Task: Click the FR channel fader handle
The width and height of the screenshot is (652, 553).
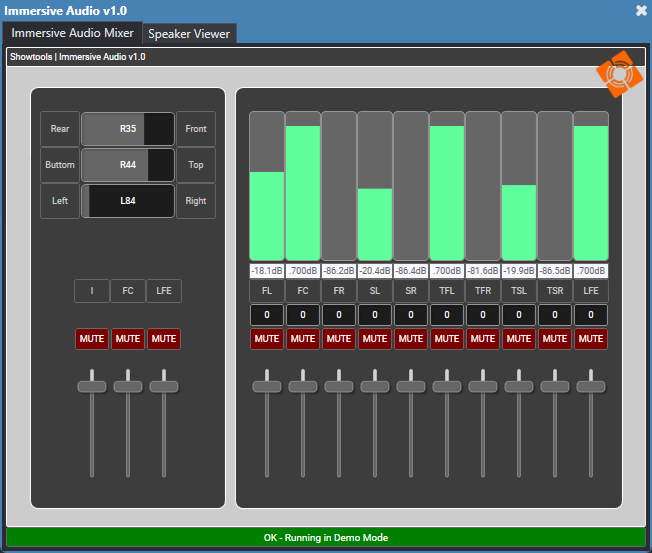Action: click(x=339, y=387)
